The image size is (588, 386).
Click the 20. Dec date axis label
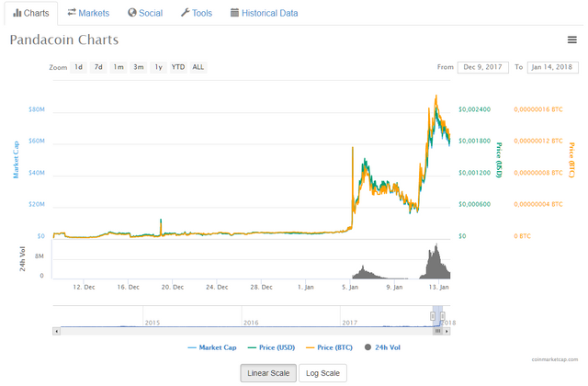coord(173,288)
